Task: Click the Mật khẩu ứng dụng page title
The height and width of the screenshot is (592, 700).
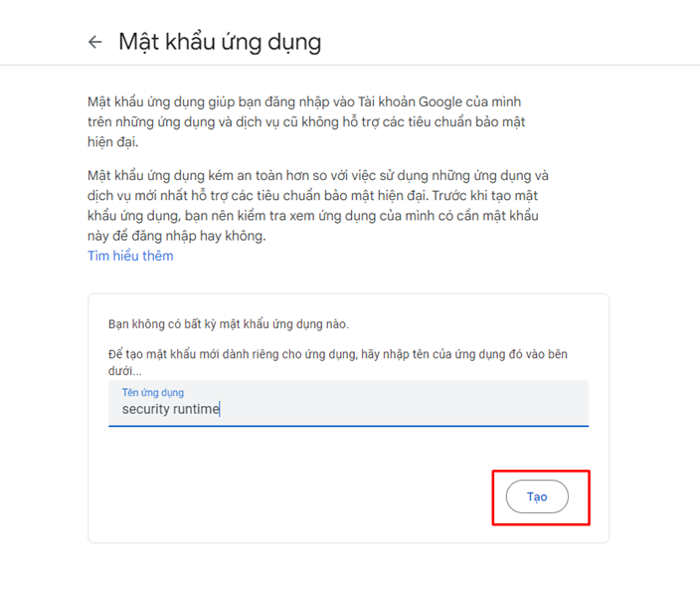Action: 220,42
